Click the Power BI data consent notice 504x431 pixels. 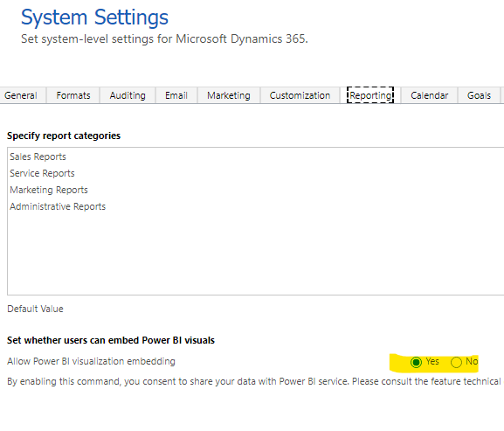[x=254, y=381]
